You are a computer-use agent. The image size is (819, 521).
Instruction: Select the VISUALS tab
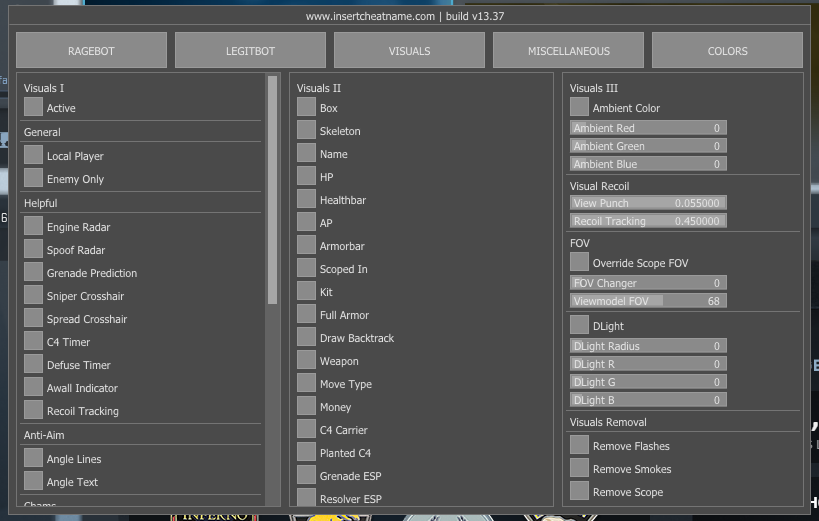[x=409, y=50]
